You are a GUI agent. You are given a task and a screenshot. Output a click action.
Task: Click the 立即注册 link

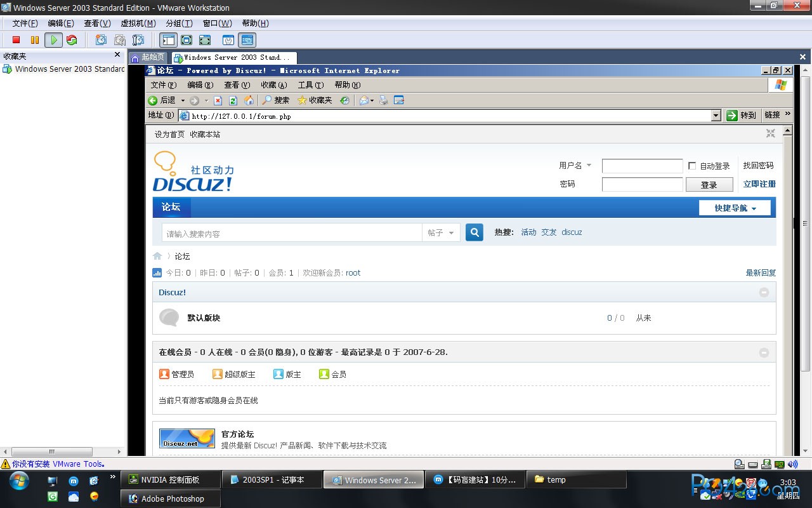tap(759, 184)
